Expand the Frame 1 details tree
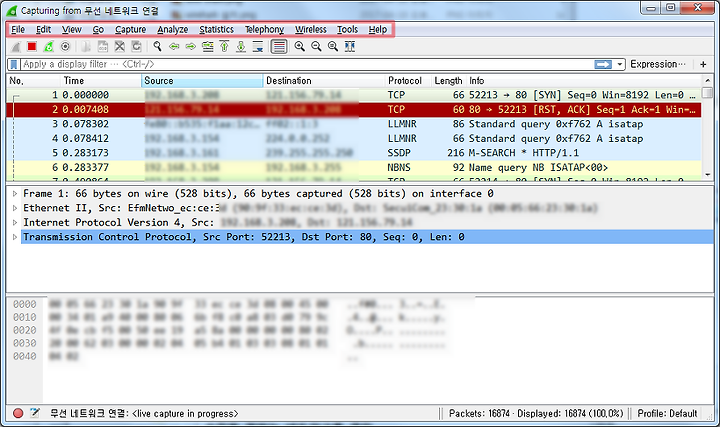 tap(15, 194)
